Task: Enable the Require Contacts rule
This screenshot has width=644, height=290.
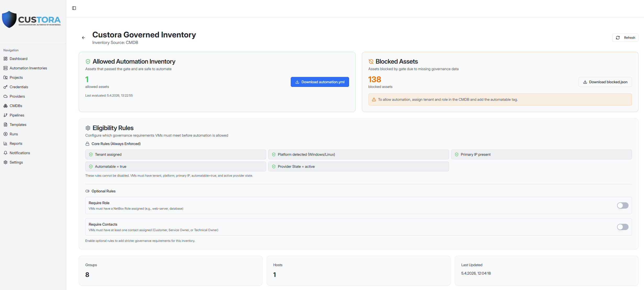Action: point(623,227)
